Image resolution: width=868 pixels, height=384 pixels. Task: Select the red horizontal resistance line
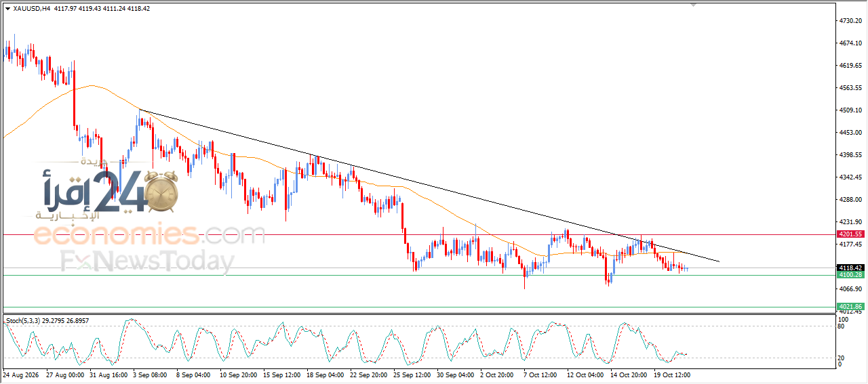pos(418,234)
